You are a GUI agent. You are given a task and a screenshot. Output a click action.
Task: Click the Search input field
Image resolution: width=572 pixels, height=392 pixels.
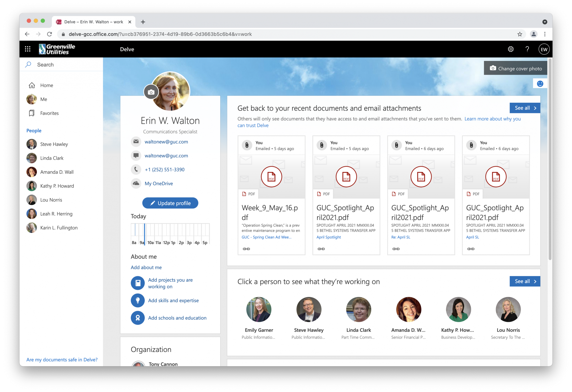click(61, 65)
